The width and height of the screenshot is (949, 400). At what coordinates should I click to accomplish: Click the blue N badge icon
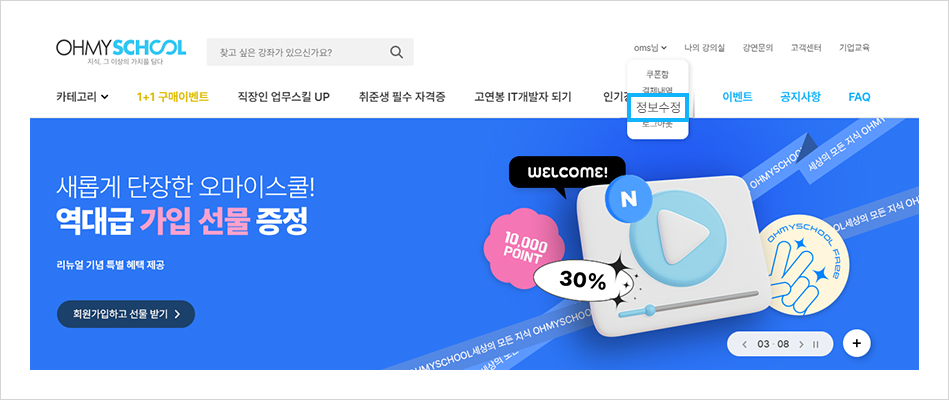coord(627,199)
